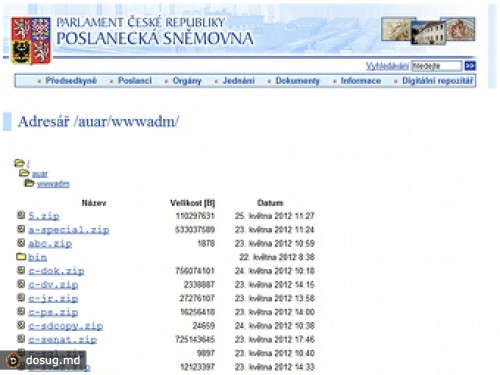Click the file icon beside a-special.zip

click(x=21, y=229)
